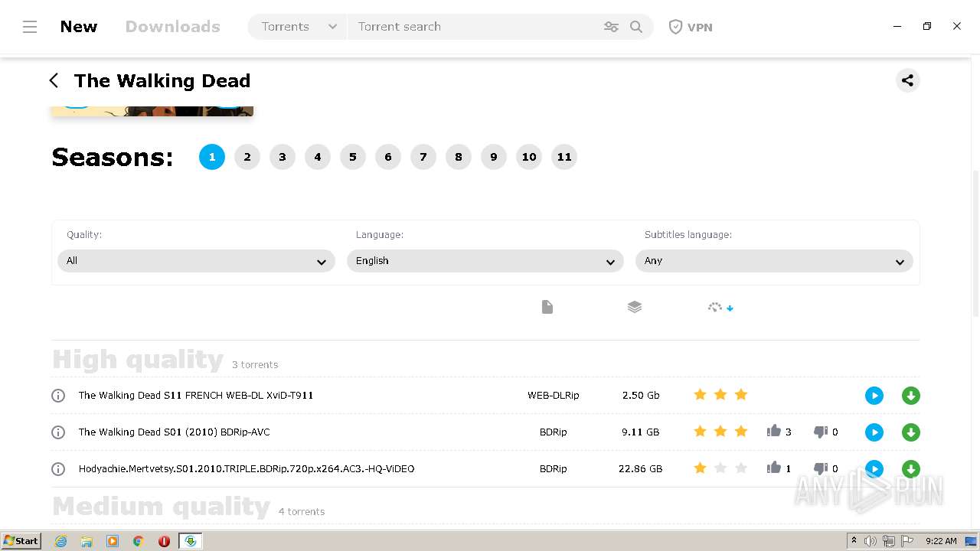Open the volume control in system tray

pyautogui.click(x=871, y=541)
